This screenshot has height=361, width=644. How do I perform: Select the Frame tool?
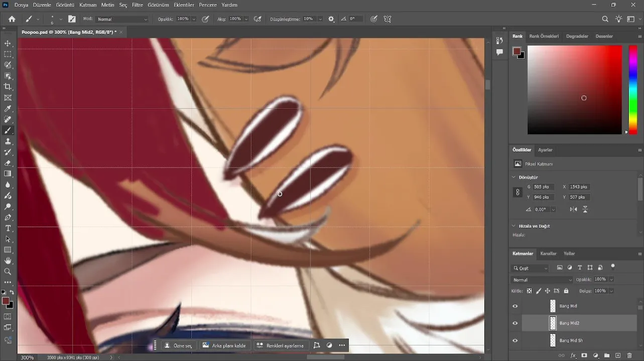(x=8, y=98)
